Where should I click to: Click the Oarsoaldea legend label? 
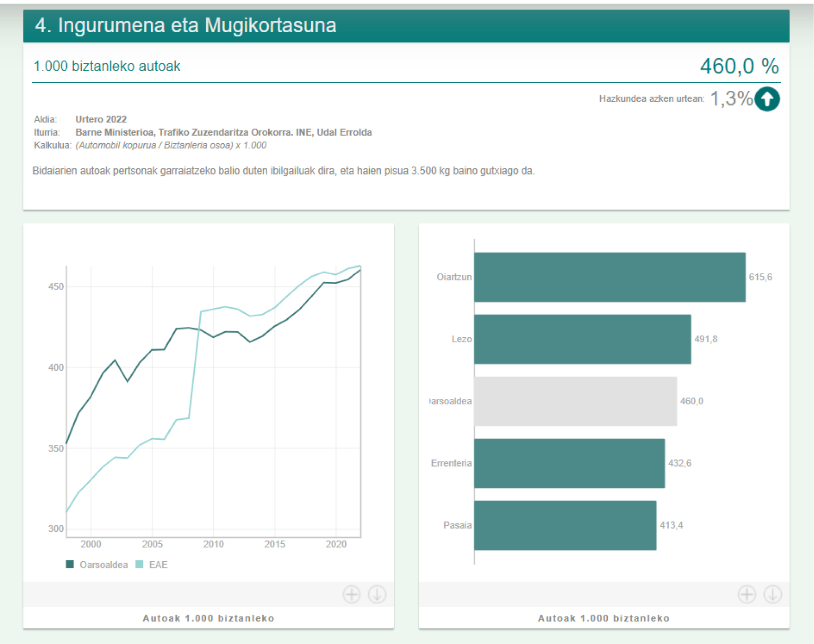pyautogui.click(x=104, y=565)
